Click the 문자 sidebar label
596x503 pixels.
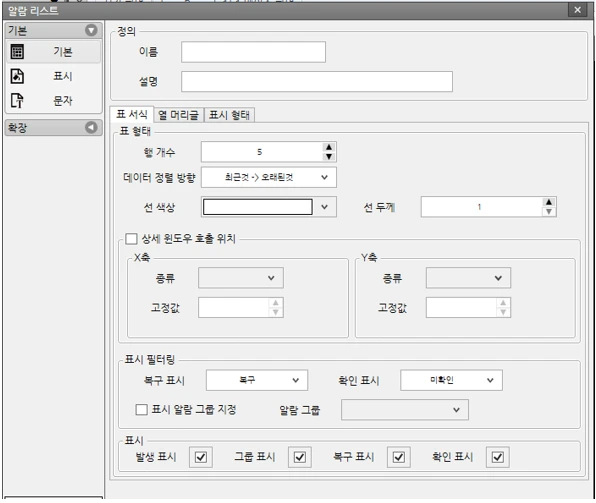click(x=63, y=101)
